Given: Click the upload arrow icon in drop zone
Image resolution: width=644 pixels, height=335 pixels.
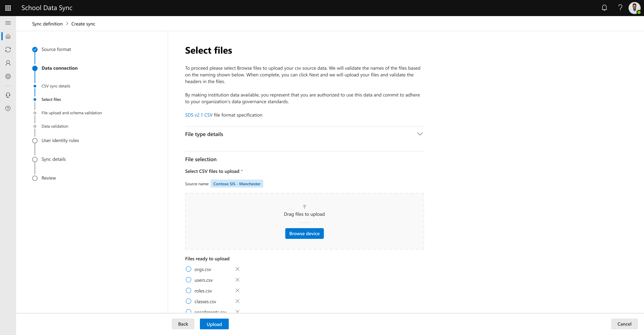Looking at the screenshot, I should click(x=305, y=207).
